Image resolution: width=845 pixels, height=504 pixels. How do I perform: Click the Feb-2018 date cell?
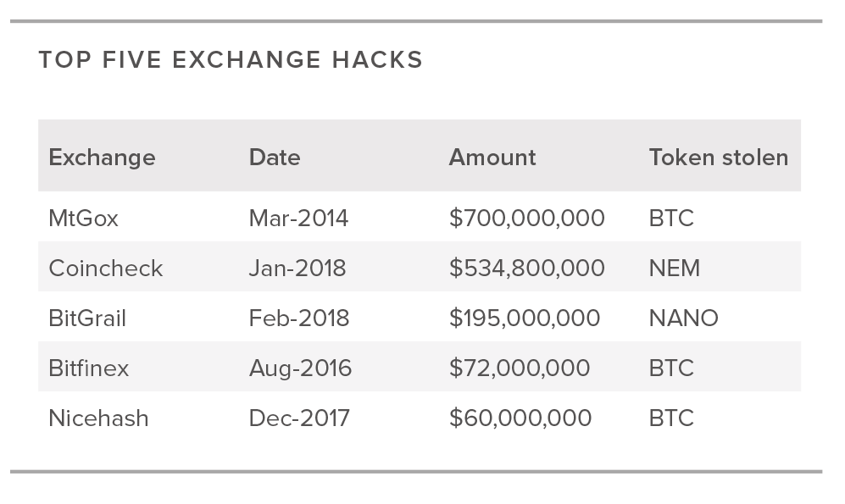pyautogui.click(x=299, y=318)
